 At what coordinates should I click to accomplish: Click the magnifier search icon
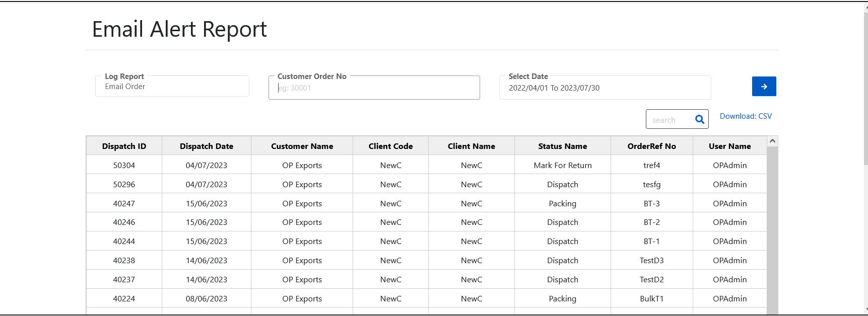click(x=700, y=119)
